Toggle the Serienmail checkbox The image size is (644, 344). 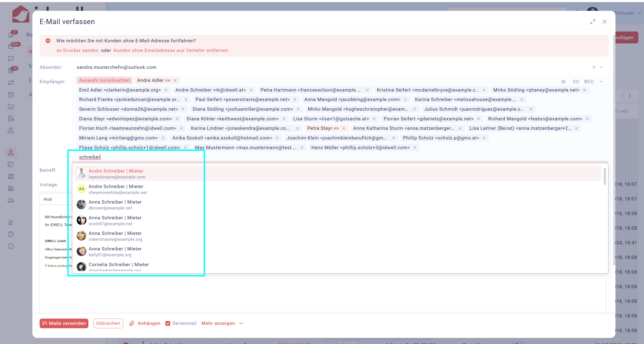tap(168, 324)
